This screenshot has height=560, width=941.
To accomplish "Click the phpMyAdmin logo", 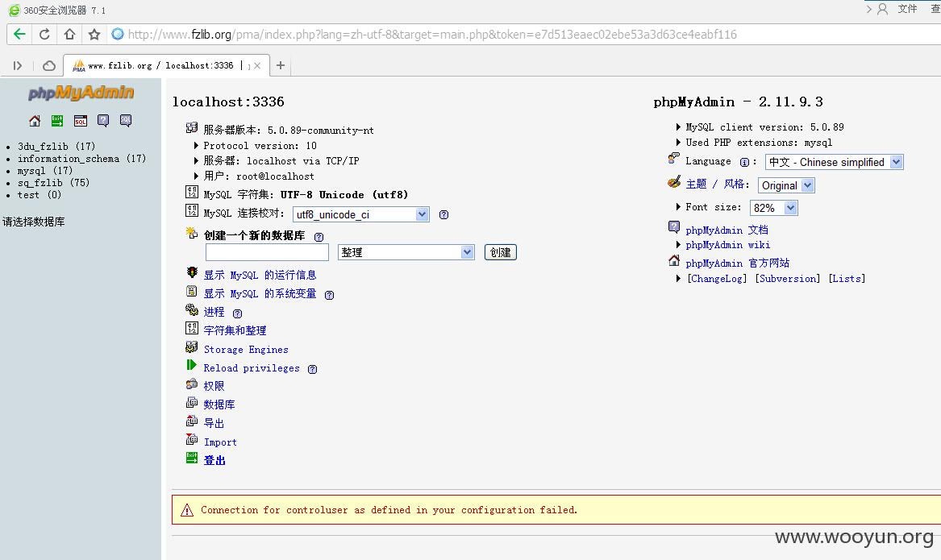I will click(x=81, y=93).
